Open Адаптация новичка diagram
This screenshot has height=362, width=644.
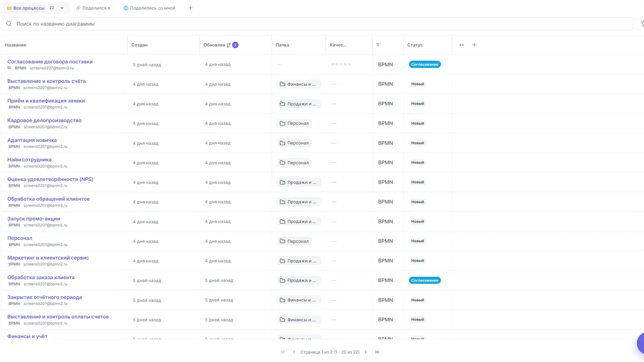(32, 140)
